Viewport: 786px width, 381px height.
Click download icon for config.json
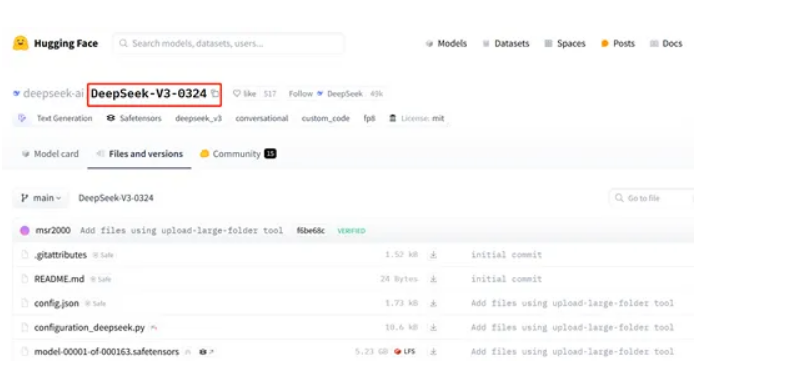[x=433, y=303]
